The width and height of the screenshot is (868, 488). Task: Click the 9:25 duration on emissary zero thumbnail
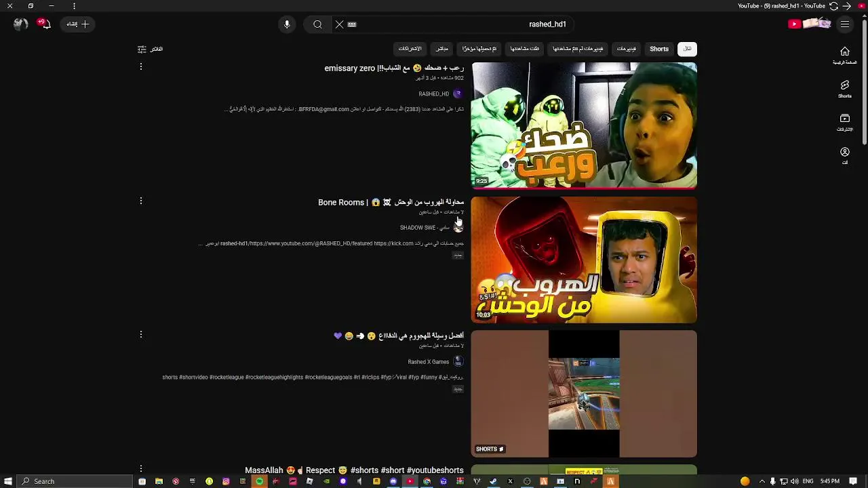(481, 181)
